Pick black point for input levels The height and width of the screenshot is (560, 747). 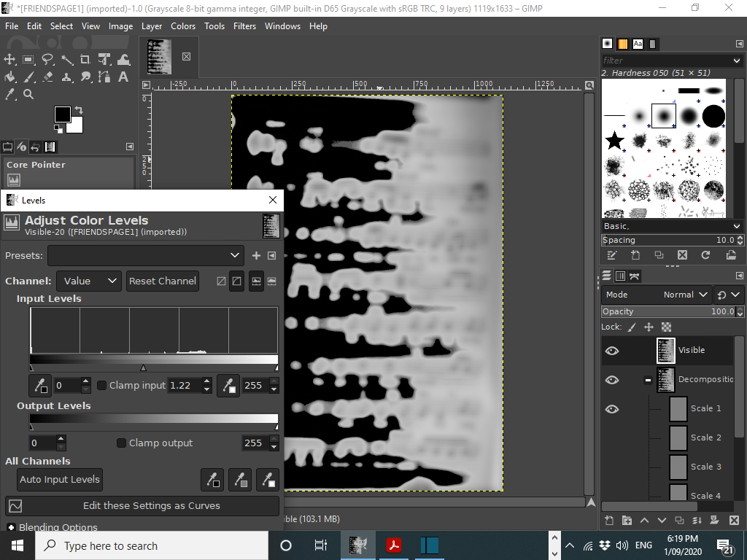pyautogui.click(x=40, y=385)
